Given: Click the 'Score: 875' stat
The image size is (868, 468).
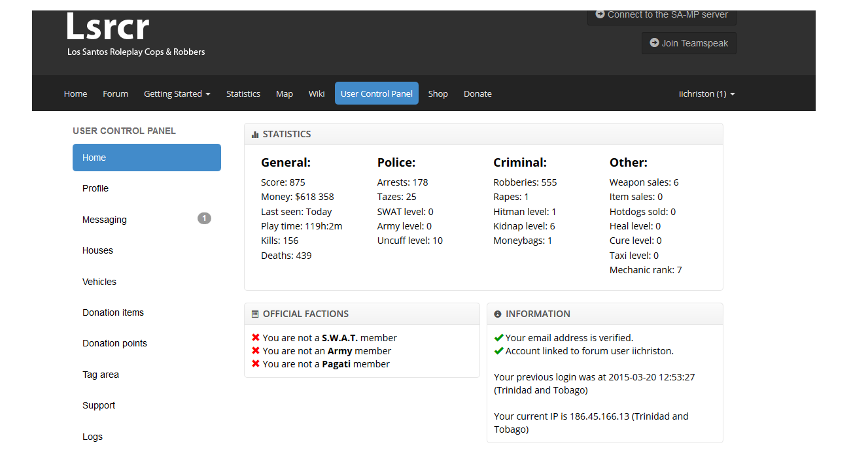Looking at the screenshot, I should pyautogui.click(x=283, y=182).
